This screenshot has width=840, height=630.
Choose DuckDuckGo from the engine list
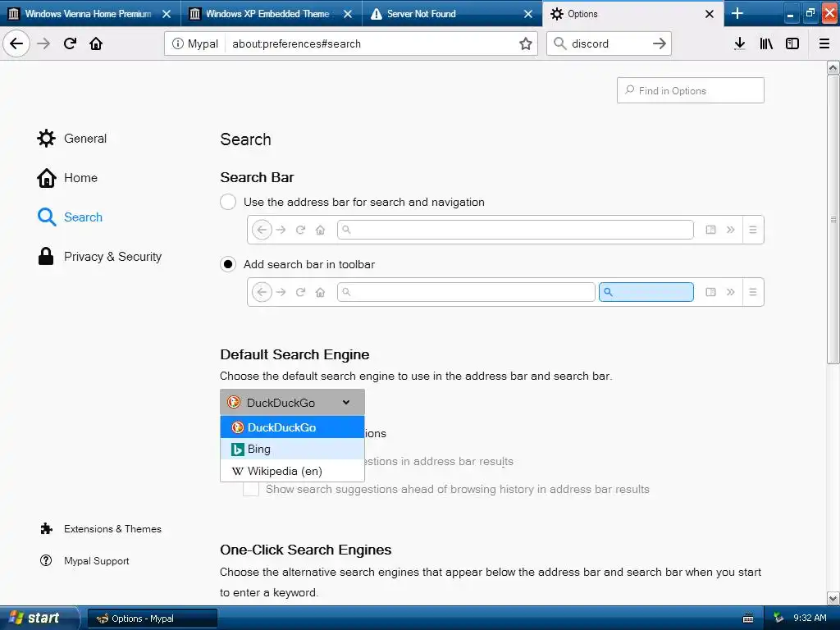tap(292, 427)
